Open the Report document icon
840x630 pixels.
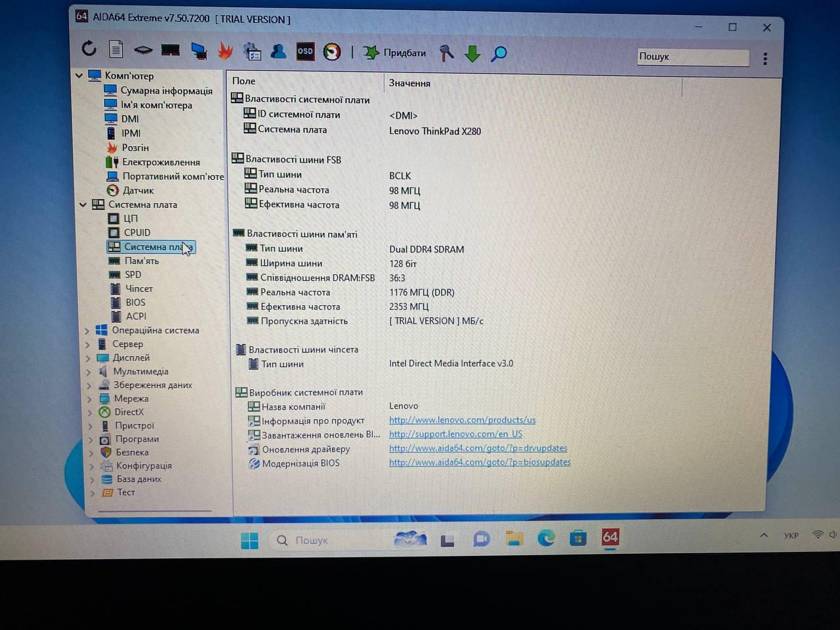coord(116,49)
